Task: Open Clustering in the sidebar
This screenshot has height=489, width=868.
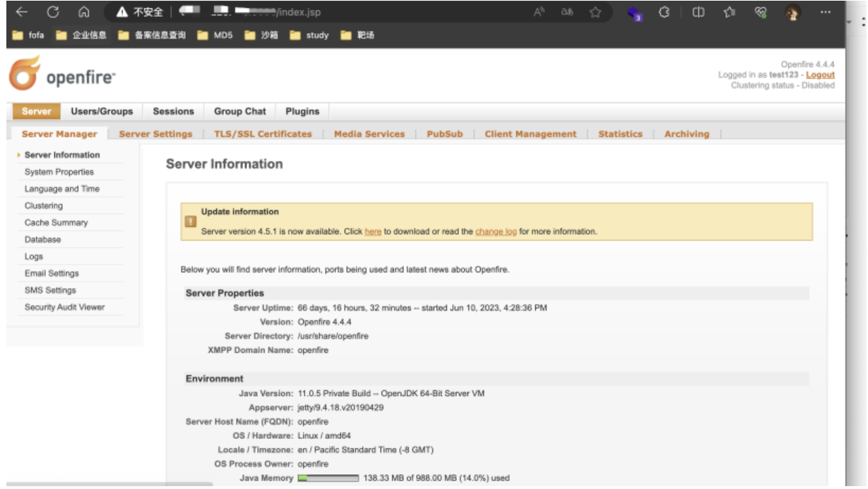Action: tap(44, 206)
